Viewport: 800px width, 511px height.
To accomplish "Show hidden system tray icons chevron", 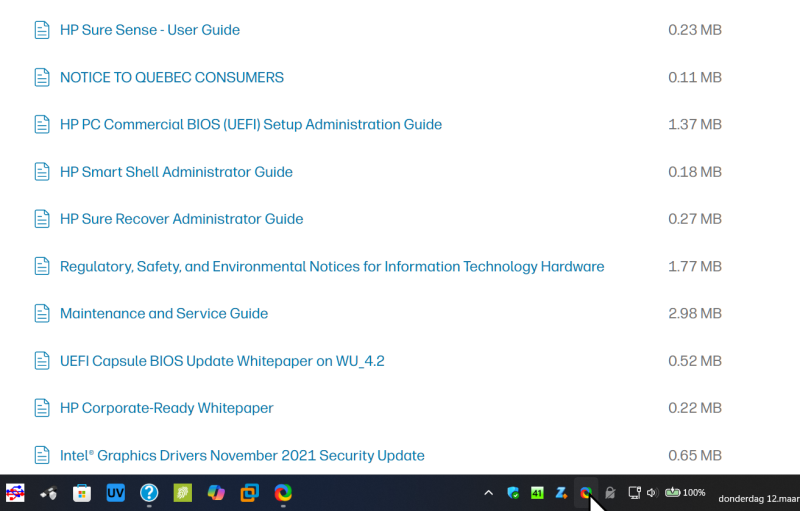I will click(488, 493).
